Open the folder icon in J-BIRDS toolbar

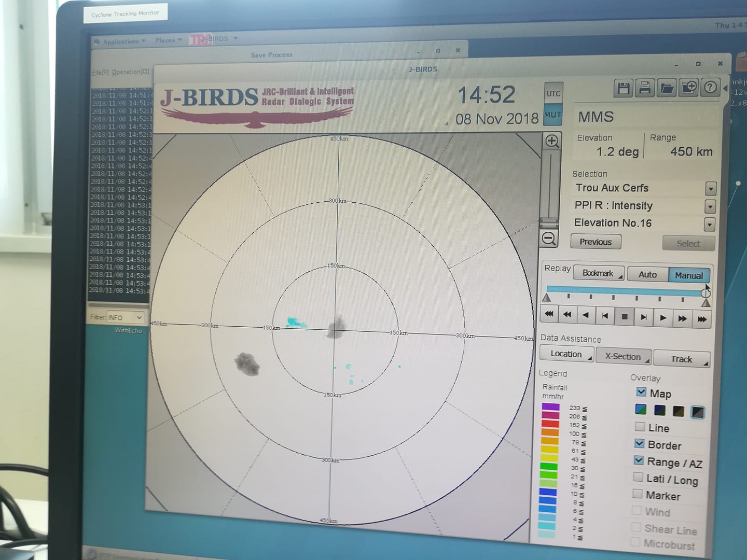click(x=667, y=88)
